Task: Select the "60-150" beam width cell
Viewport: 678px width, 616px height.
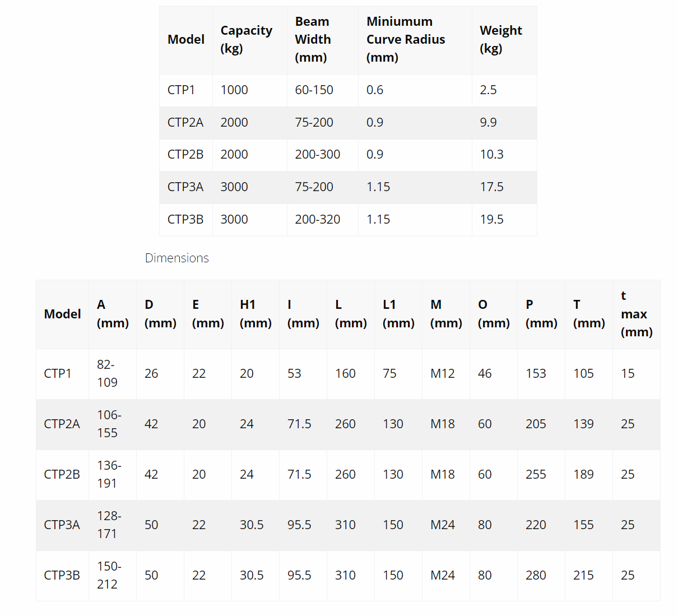Action: tap(314, 90)
